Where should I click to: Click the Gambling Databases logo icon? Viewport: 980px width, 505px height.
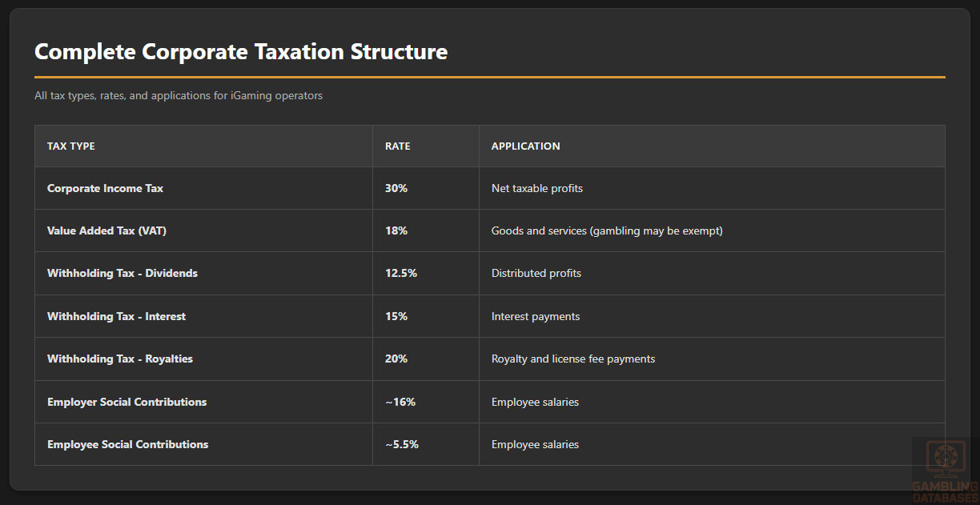(946, 460)
